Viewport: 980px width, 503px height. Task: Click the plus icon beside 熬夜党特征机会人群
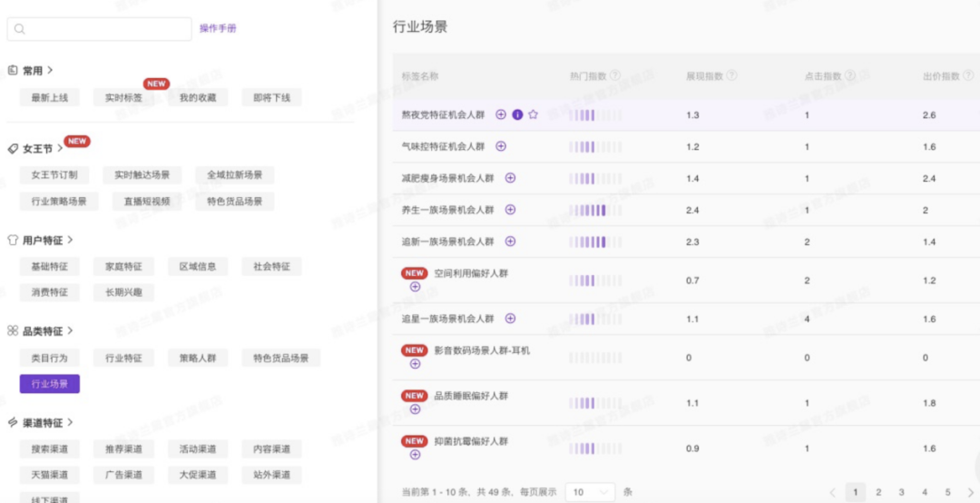(x=501, y=114)
